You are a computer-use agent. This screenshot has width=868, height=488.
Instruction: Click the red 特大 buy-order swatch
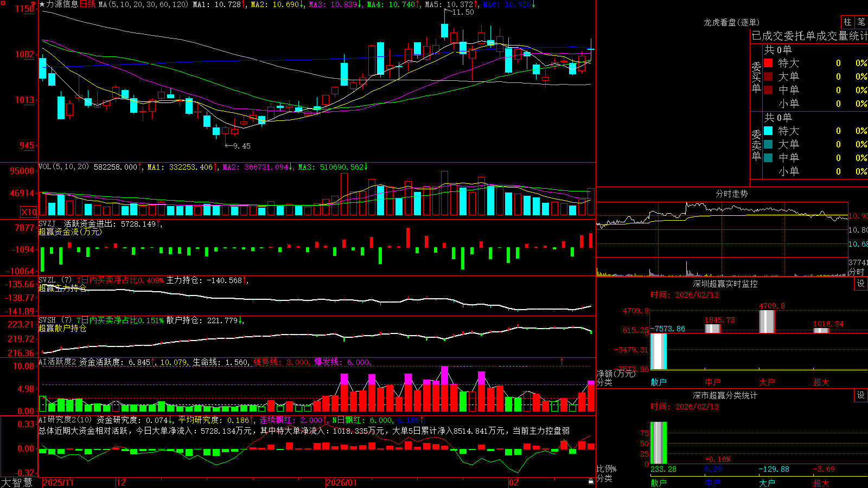768,63
